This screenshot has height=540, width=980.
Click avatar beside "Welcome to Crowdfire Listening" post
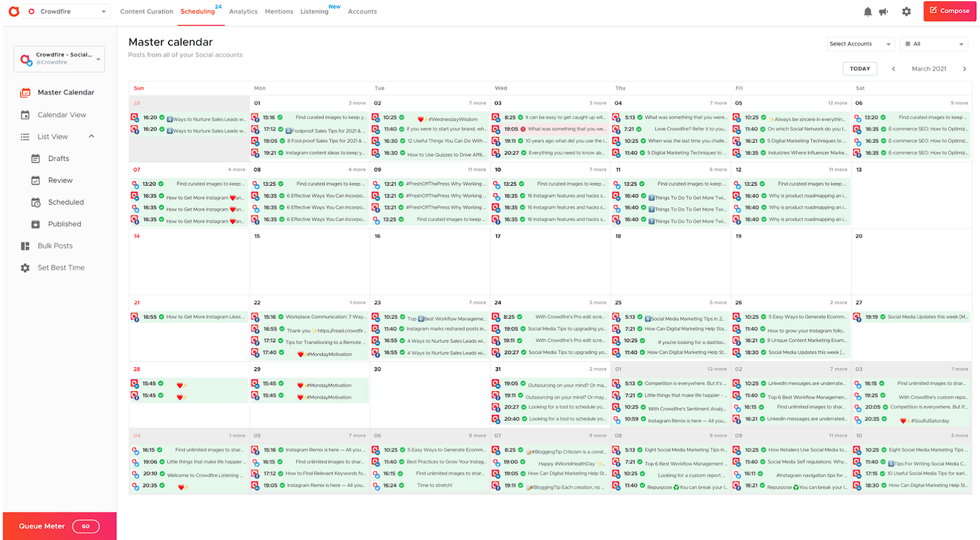click(x=135, y=474)
